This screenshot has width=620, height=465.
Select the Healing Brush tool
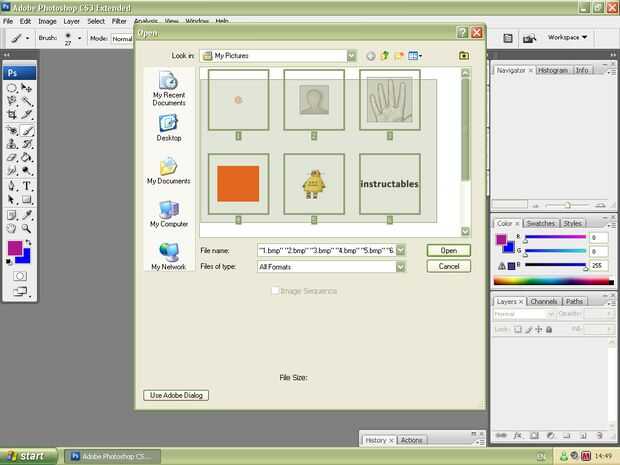pyautogui.click(x=11, y=130)
